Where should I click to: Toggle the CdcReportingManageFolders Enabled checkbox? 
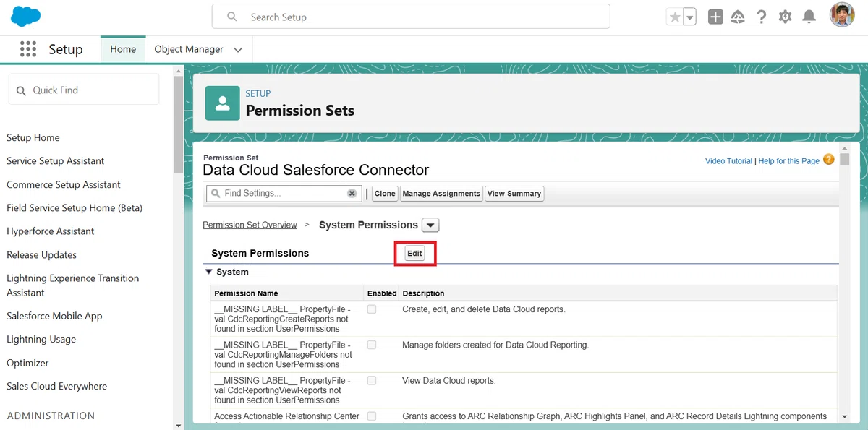coord(372,345)
